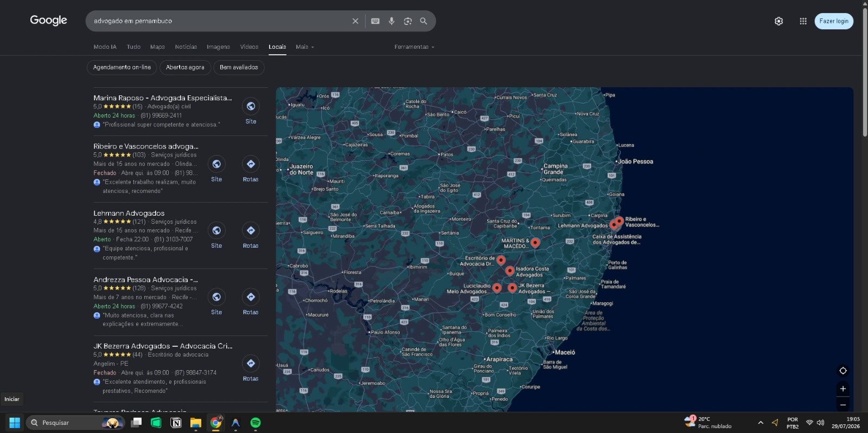Open the Windows Start button

15,423
